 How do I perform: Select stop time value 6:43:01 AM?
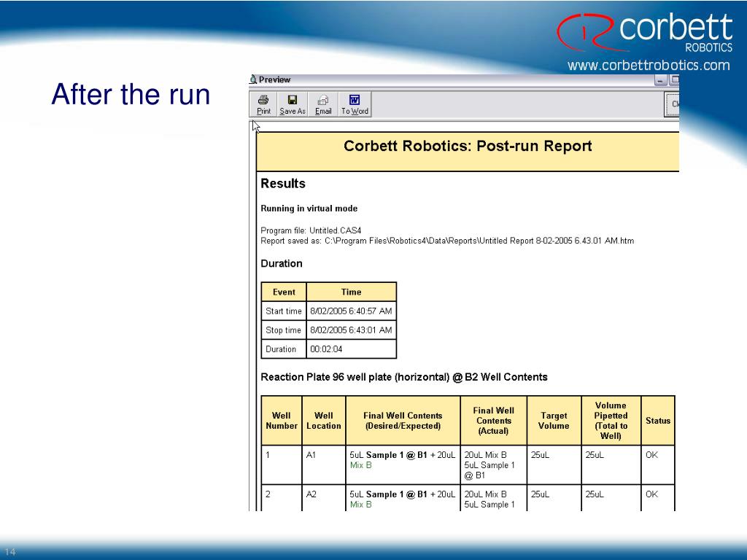click(x=351, y=330)
